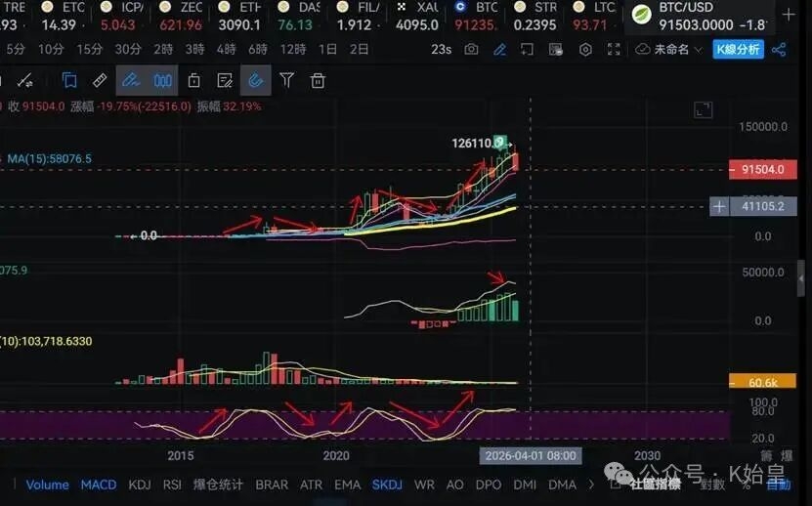Select the SKDJ indicator
Image resolution: width=812 pixels, height=506 pixels.
(x=386, y=485)
